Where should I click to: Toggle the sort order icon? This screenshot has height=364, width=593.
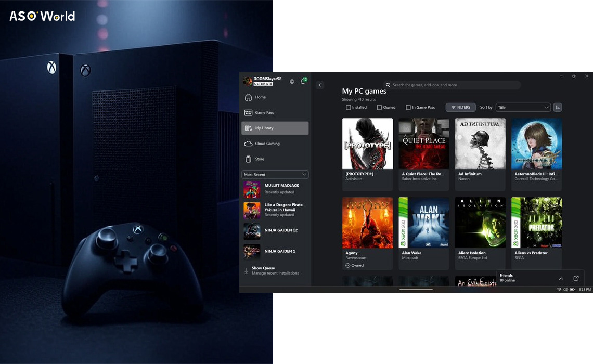(558, 107)
